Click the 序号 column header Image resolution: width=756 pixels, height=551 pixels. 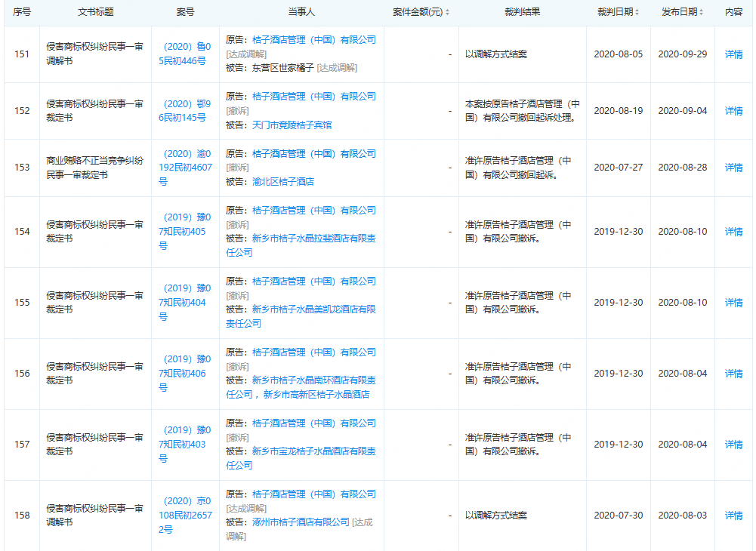pyautogui.click(x=22, y=12)
